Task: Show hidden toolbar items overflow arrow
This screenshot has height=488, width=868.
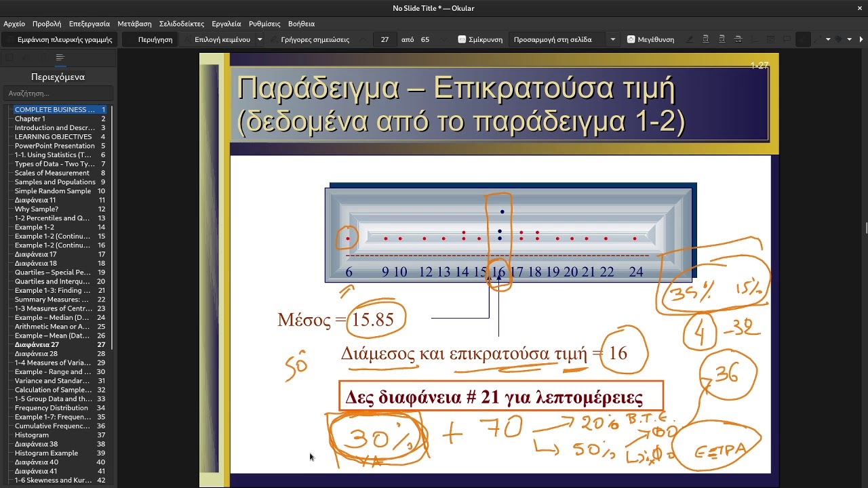Action: click(861, 39)
